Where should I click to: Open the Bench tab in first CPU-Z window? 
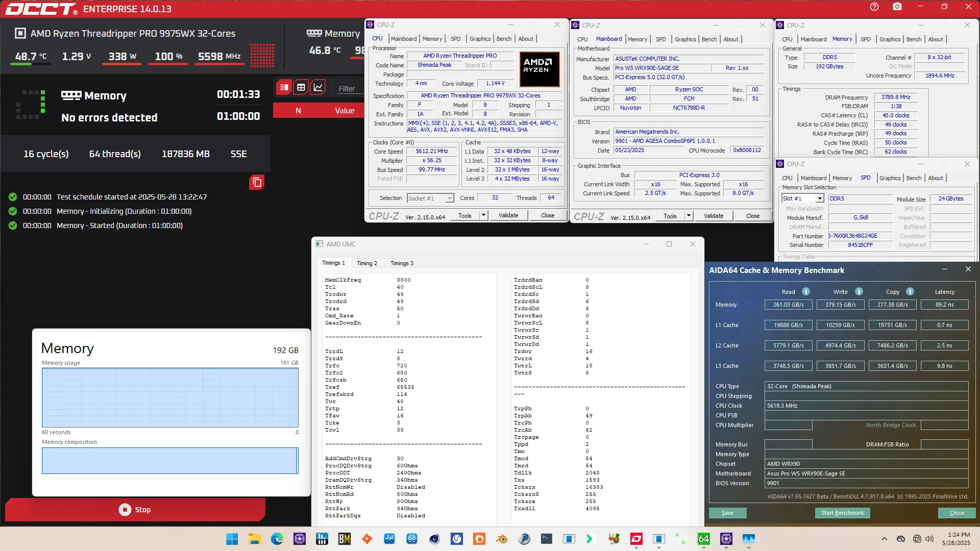point(504,39)
